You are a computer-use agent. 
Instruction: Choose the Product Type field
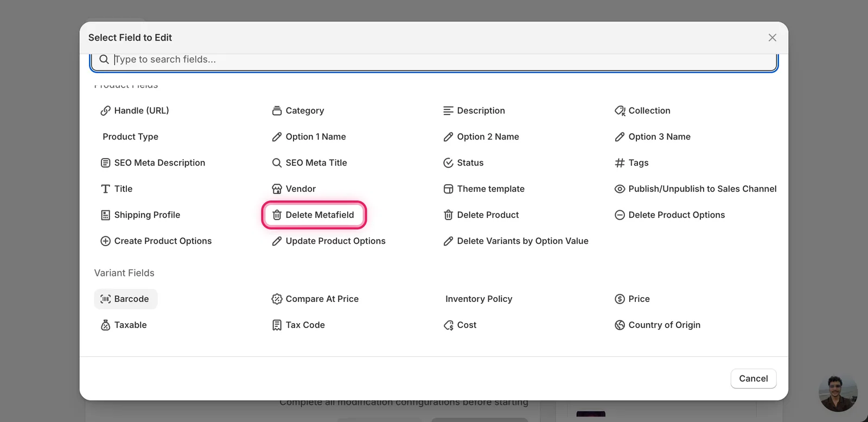coord(130,137)
